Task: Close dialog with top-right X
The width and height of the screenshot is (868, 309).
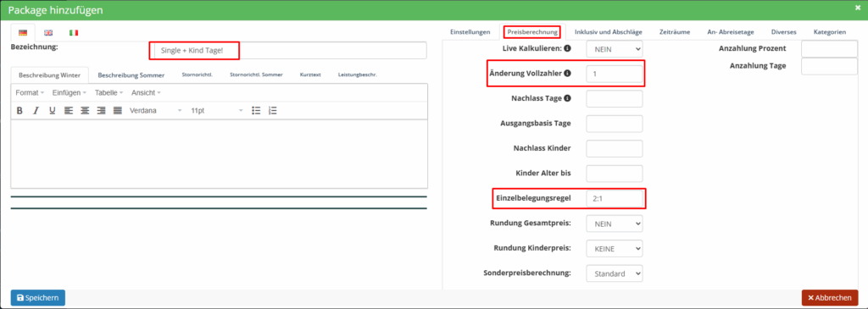Action: [858, 8]
